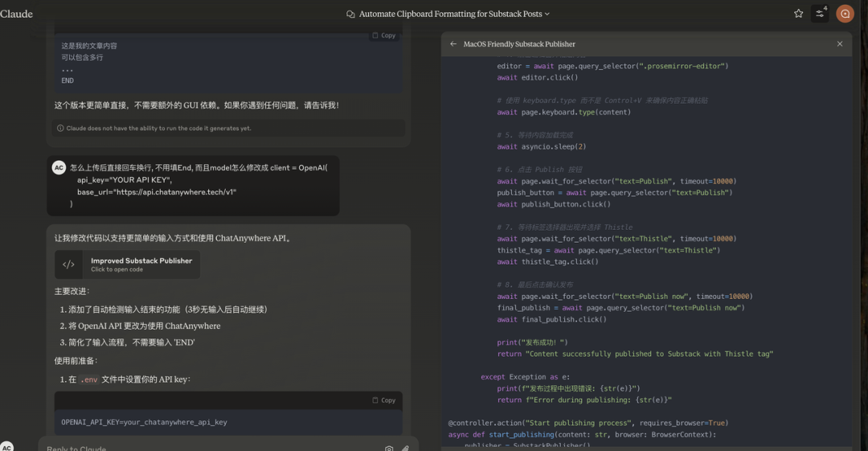Click the return 'Content successfully published' line
The width and height of the screenshot is (868, 451).
pyautogui.click(x=634, y=354)
